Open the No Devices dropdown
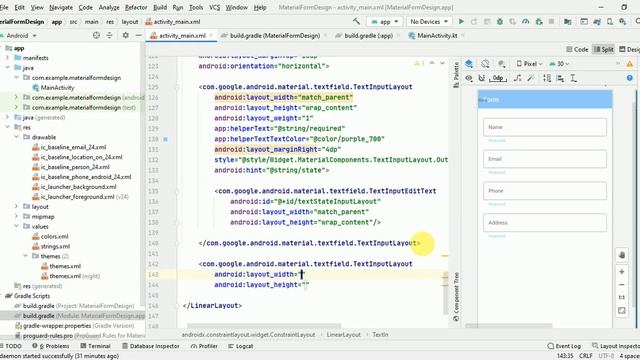Image resolution: width=640 pixels, height=360 pixels. (x=429, y=21)
